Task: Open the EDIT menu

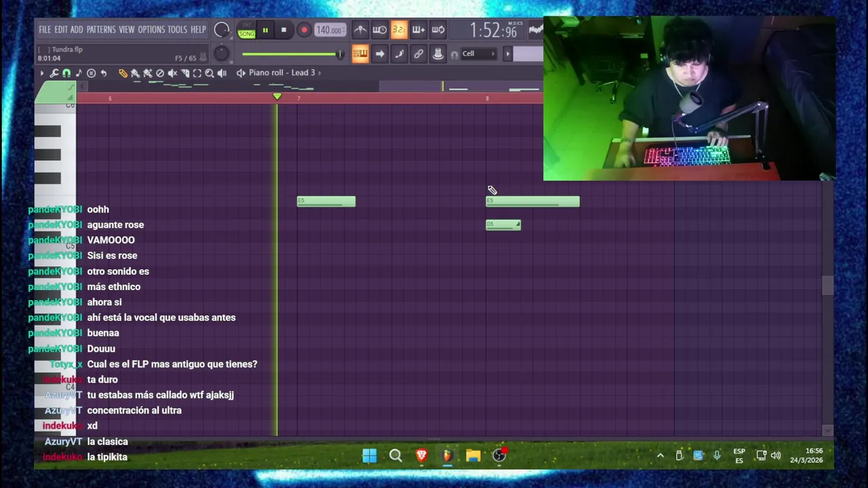Action: [61, 30]
